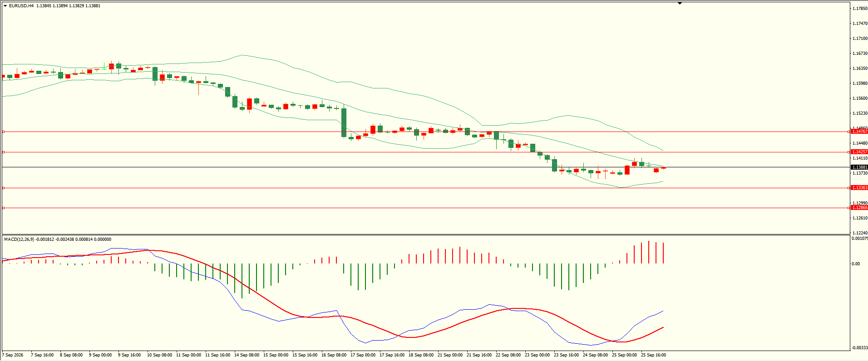Click the red 1.13363 price label
The width and height of the screenshot is (868, 361).
[x=859, y=188]
